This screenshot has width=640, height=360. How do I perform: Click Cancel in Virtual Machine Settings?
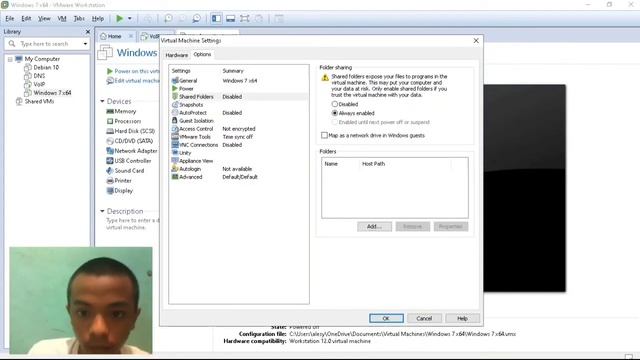pyautogui.click(x=424, y=318)
